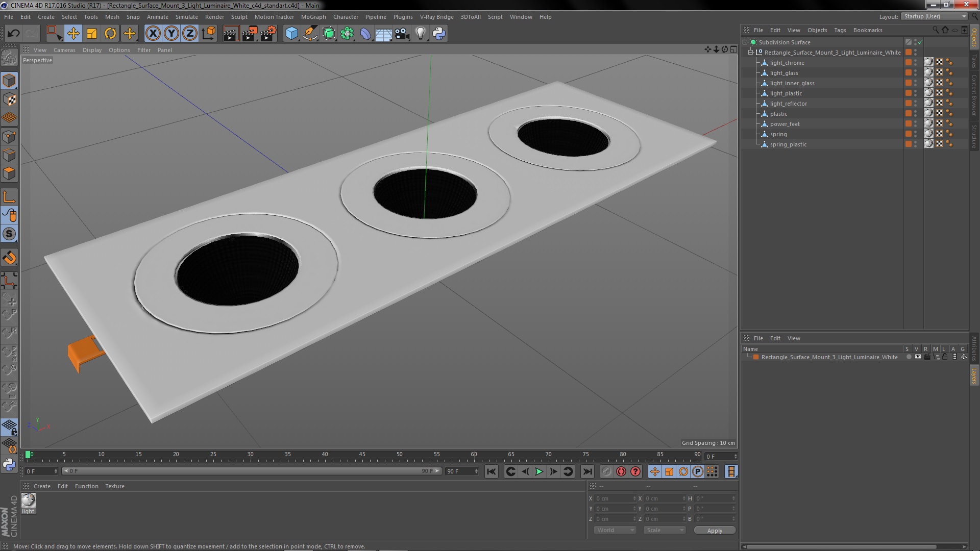This screenshot has width=980, height=551.
Task: Open the Scale mode dropdown
Action: (x=665, y=530)
